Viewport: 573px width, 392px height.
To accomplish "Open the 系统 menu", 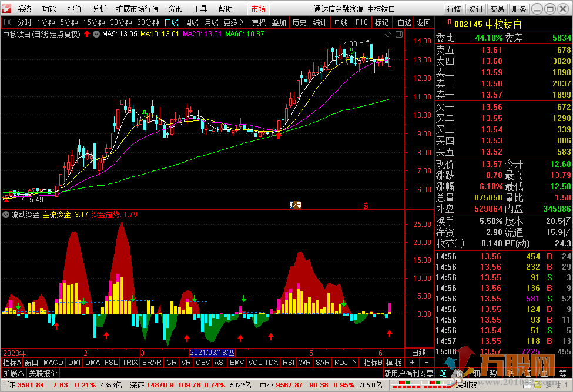I will click(x=24, y=9).
